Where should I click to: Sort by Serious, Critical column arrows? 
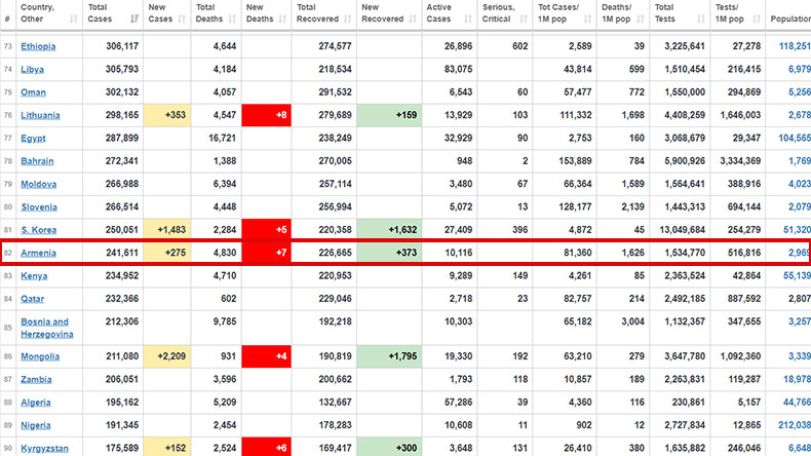click(523, 19)
